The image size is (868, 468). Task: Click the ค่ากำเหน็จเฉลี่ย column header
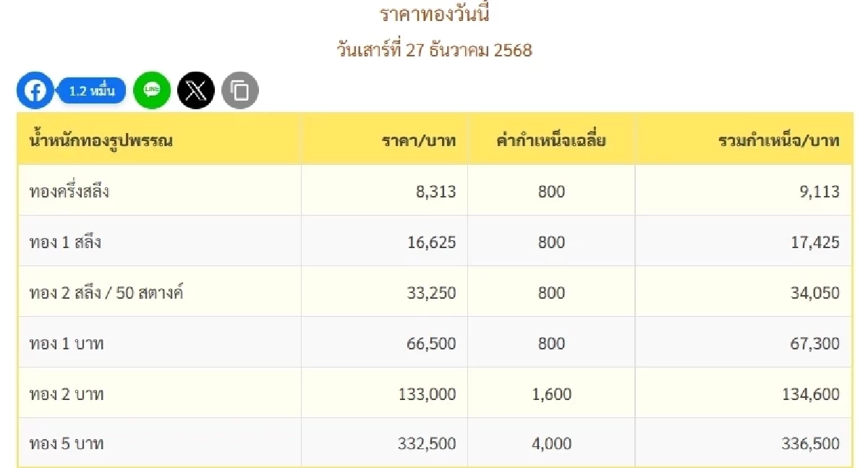point(553,139)
